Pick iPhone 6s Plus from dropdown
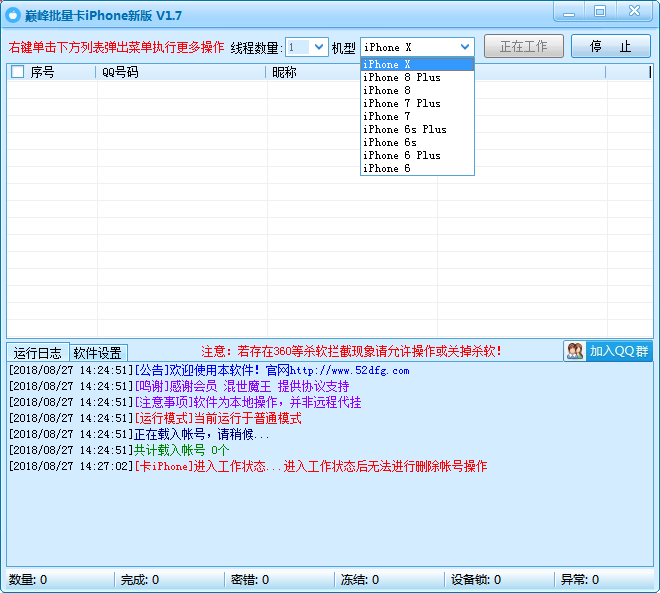This screenshot has width=660, height=593. 417,130
